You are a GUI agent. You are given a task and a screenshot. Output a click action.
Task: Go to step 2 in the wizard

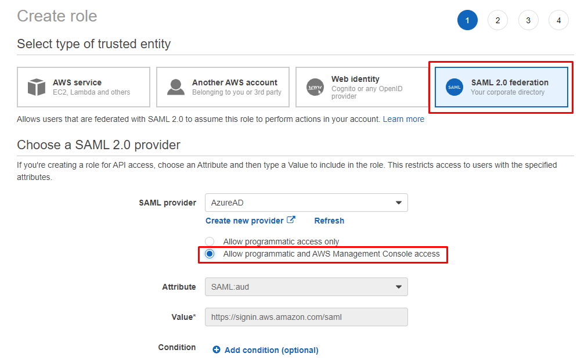coord(497,20)
